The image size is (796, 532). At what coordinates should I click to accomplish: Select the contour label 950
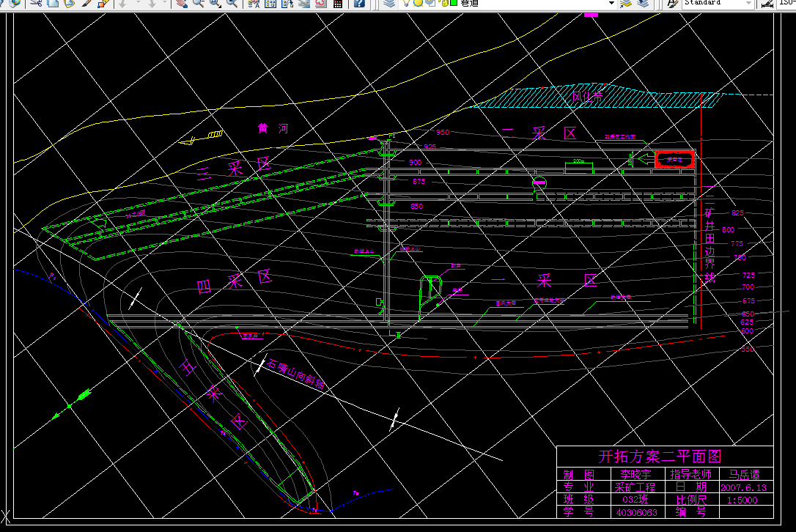click(x=443, y=132)
